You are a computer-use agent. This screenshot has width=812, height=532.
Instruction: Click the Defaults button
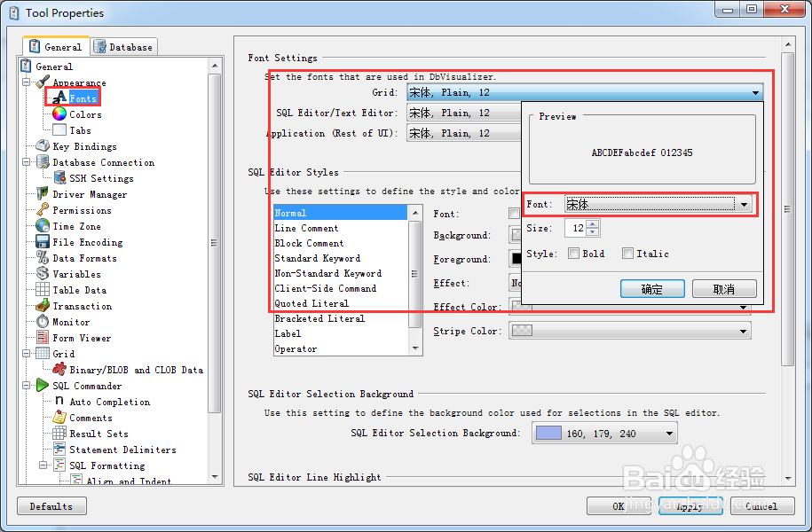(x=51, y=506)
